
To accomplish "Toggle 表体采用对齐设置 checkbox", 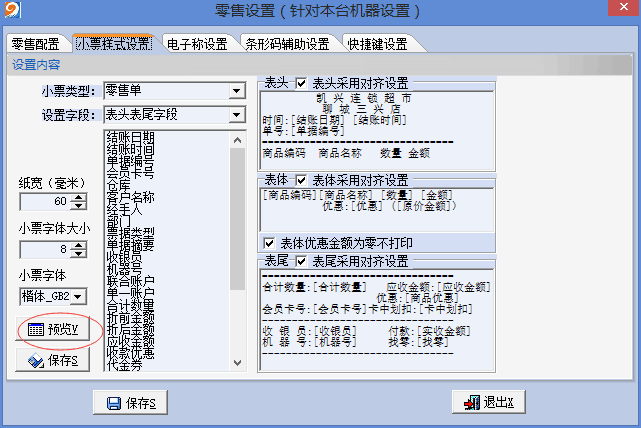I will pyautogui.click(x=301, y=180).
